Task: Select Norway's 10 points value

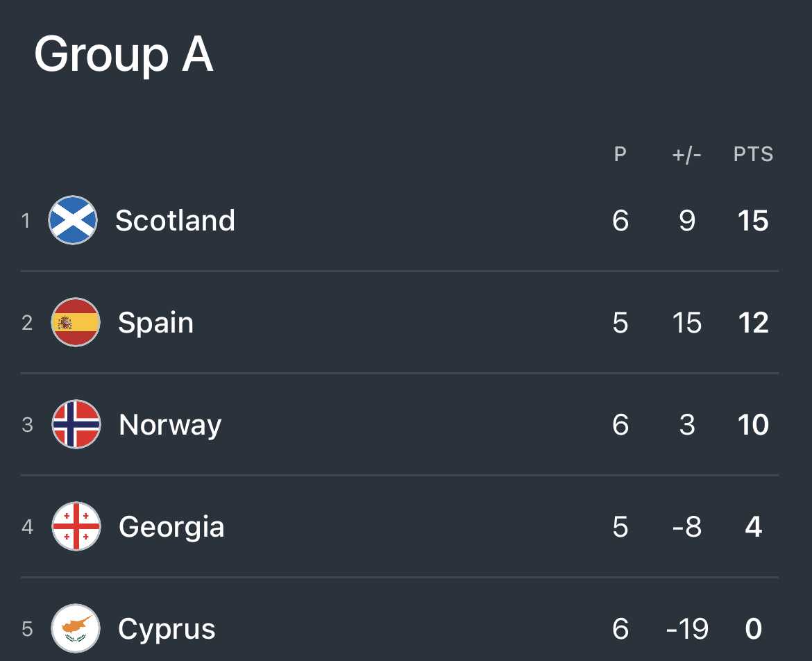Action: tap(754, 425)
